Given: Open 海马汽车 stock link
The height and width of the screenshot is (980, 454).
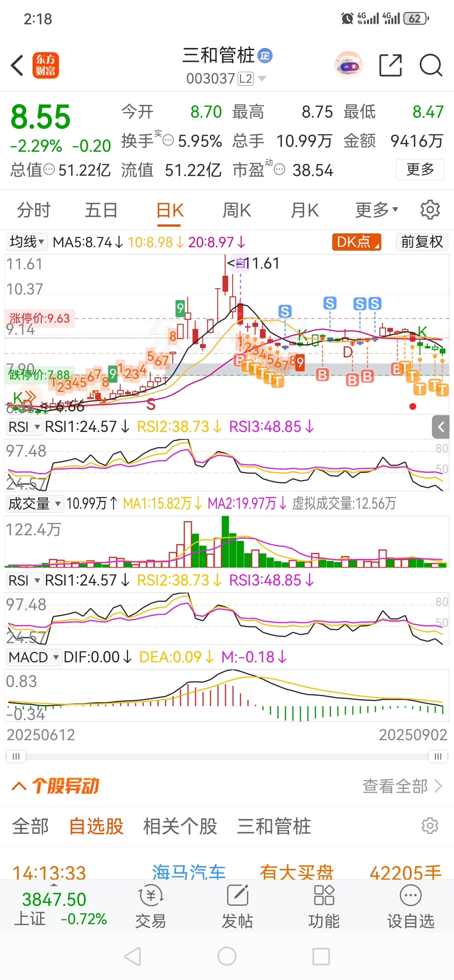Looking at the screenshot, I should click(x=189, y=872).
